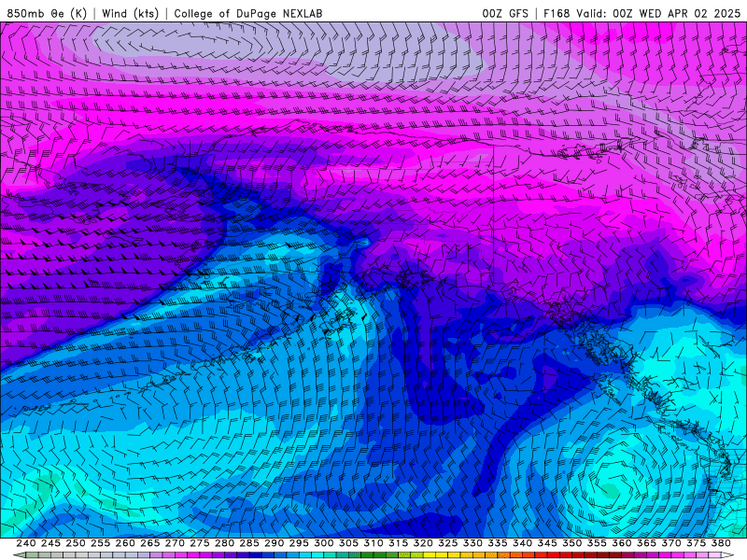Click the 330 legend value
The width and height of the screenshot is (747, 560).
pyautogui.click(x=472, y=543)
